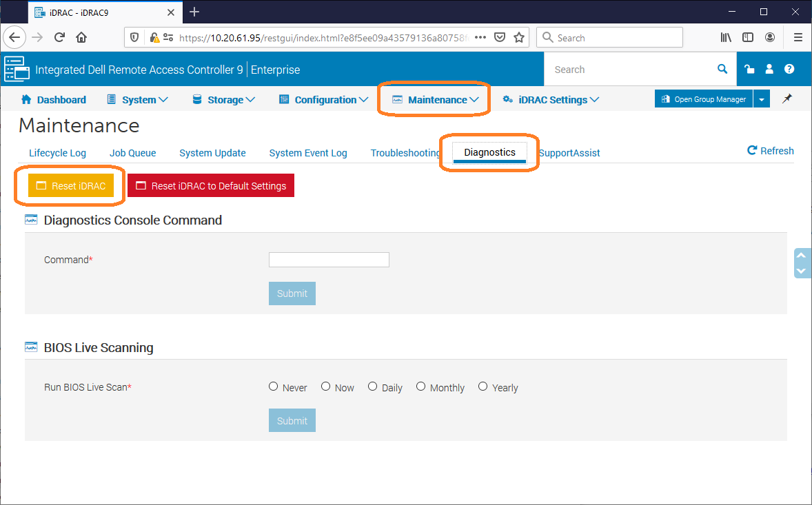The height and width of the screenshot is (505, 812).
Task: Open page actions three-dot menu
Action: 480,37
